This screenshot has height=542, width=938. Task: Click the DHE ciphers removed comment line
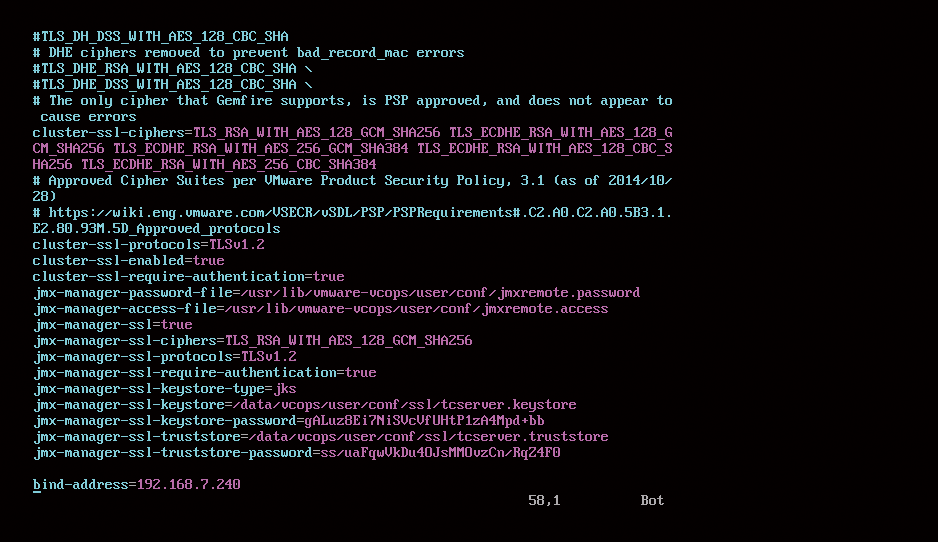[x=248, y=53]
